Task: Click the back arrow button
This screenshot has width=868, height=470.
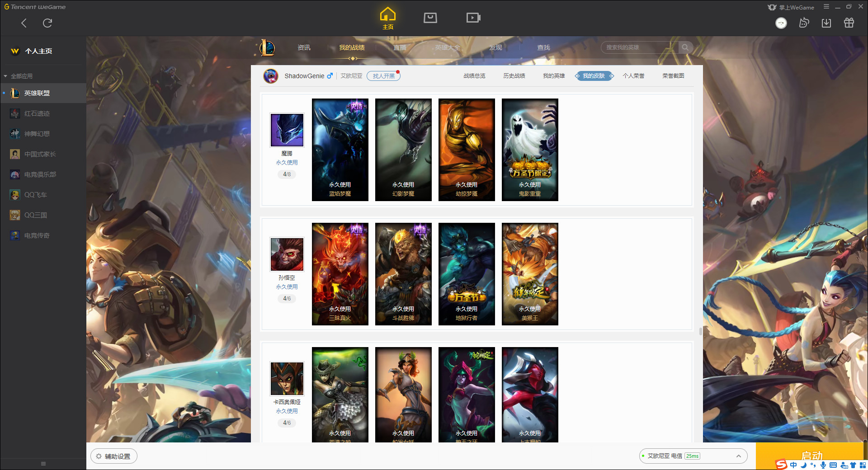Action: (24, 23)
